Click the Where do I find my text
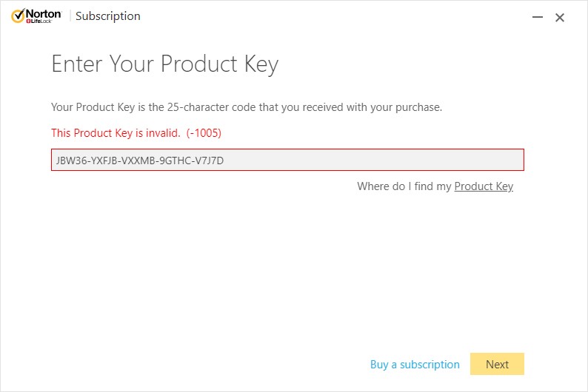 [x=404, y=186]
